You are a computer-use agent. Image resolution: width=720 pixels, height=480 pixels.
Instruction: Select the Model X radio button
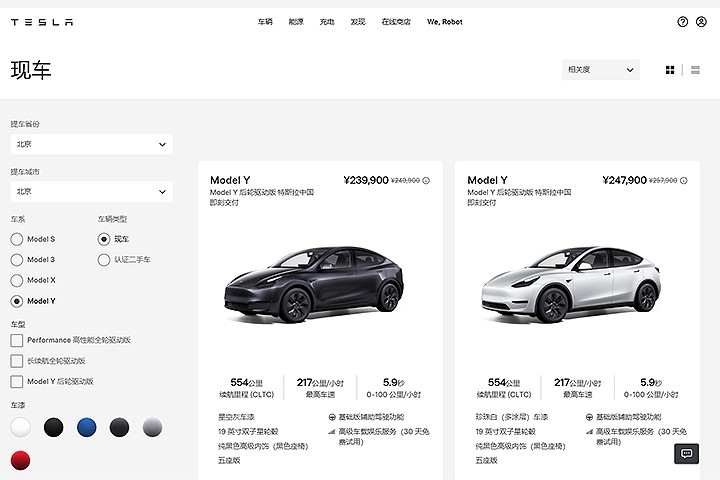coord(17,281)
